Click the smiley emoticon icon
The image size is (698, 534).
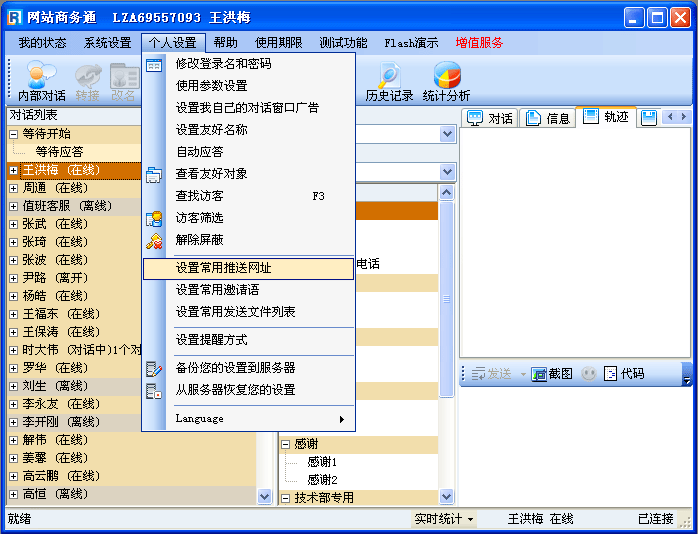589,374
